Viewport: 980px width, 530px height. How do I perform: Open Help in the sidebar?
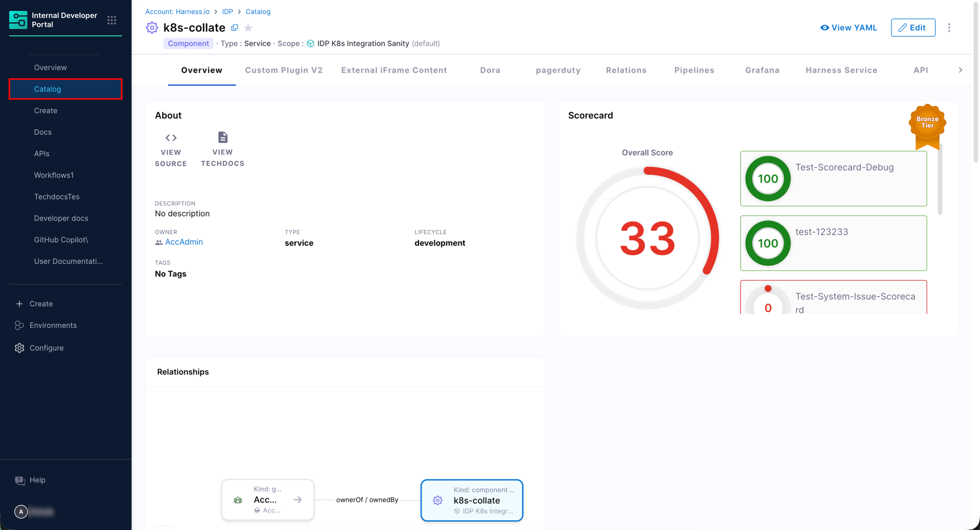[37, 480]
